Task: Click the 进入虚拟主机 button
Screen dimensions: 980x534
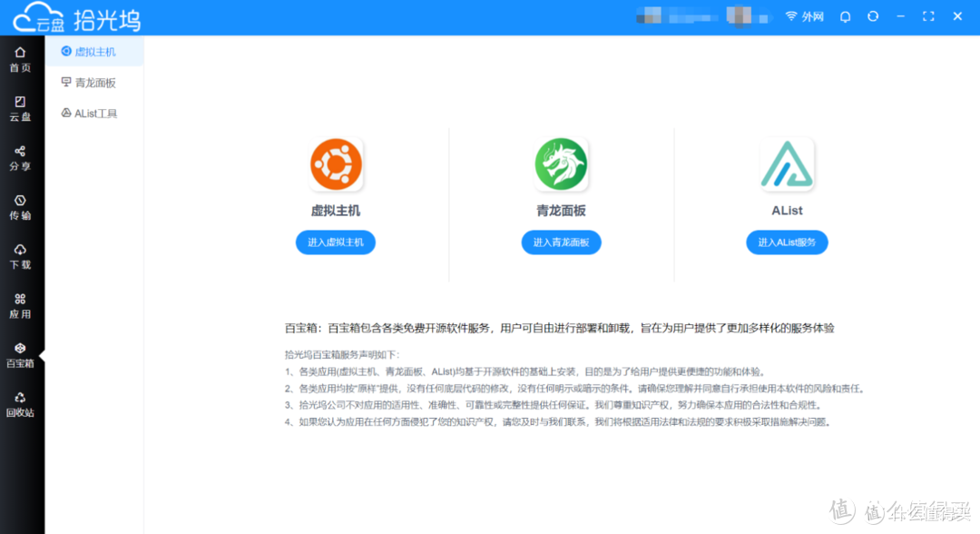Action: pos(336,242)
